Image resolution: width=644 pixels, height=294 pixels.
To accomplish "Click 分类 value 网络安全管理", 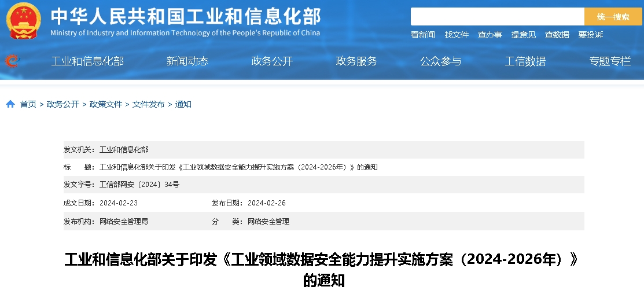I will pos(268,221).
